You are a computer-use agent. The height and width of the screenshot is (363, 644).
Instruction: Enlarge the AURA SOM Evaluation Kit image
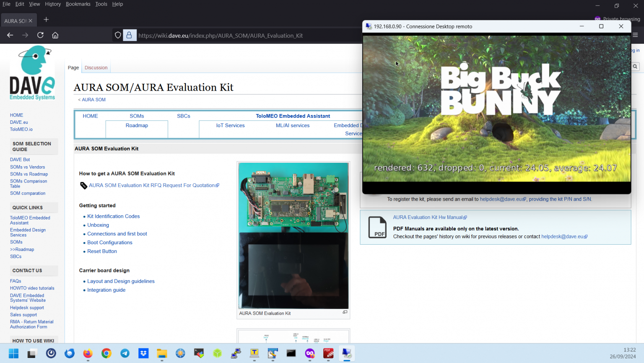(345, 312)
